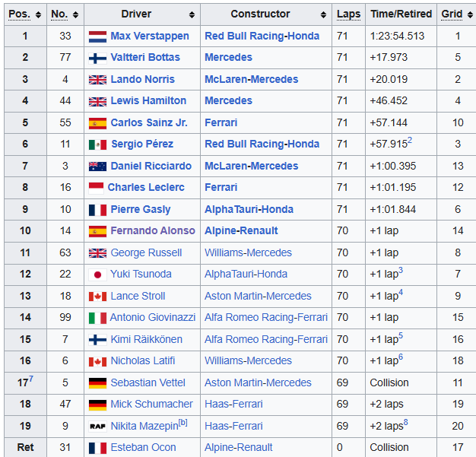Open Alpine-Renault link in Alonso row
Image resolution: width=476 pixels, height=457 pixels.
241,230
